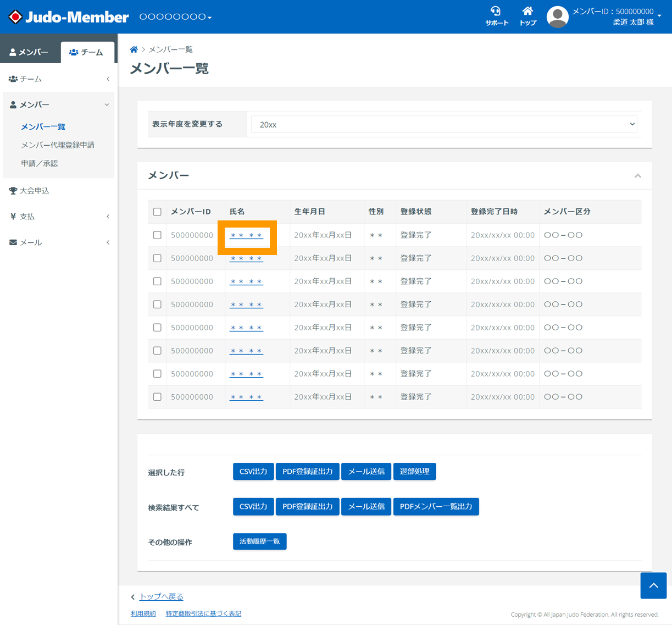Viewport: 672px width, 625px height.
Task: Click the breadcrumb home icon
Action: [134, 49]
